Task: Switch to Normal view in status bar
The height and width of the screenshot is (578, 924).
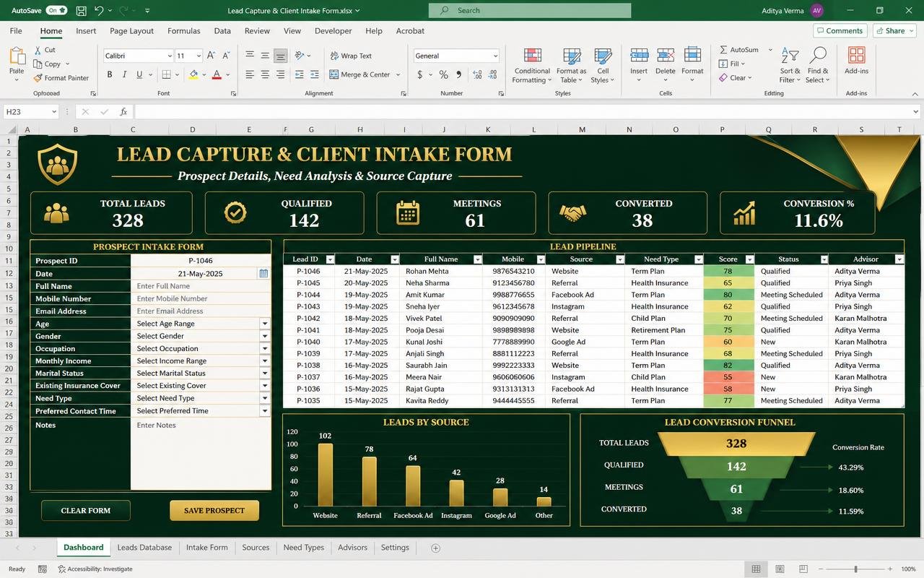Action: [756, 569]
